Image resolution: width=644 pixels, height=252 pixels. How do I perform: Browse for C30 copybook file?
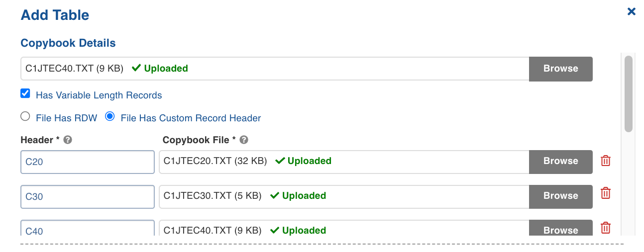click(560, 196)
